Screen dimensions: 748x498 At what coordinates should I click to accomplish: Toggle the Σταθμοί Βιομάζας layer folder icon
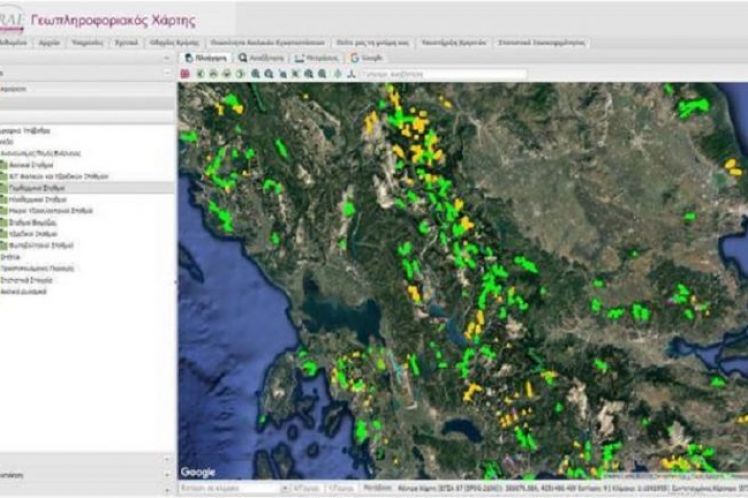click(4, 222)
